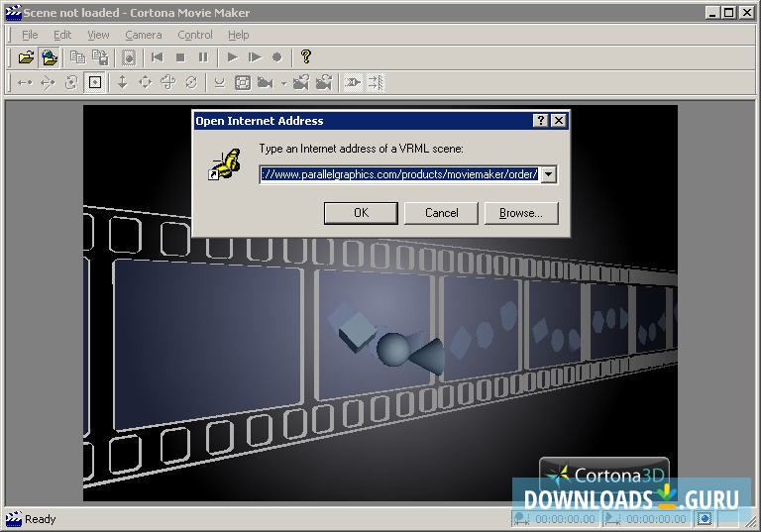
Task: Click OK in Open Internet Address dialog
Action: coord(361,213)
